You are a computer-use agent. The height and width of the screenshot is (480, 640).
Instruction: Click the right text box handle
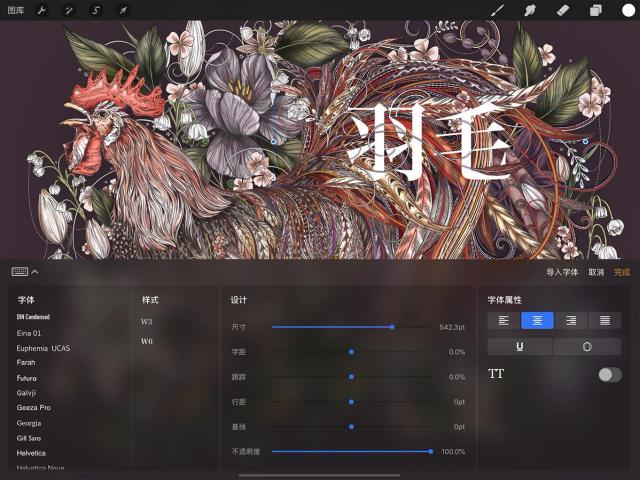(x=585, y=142)
